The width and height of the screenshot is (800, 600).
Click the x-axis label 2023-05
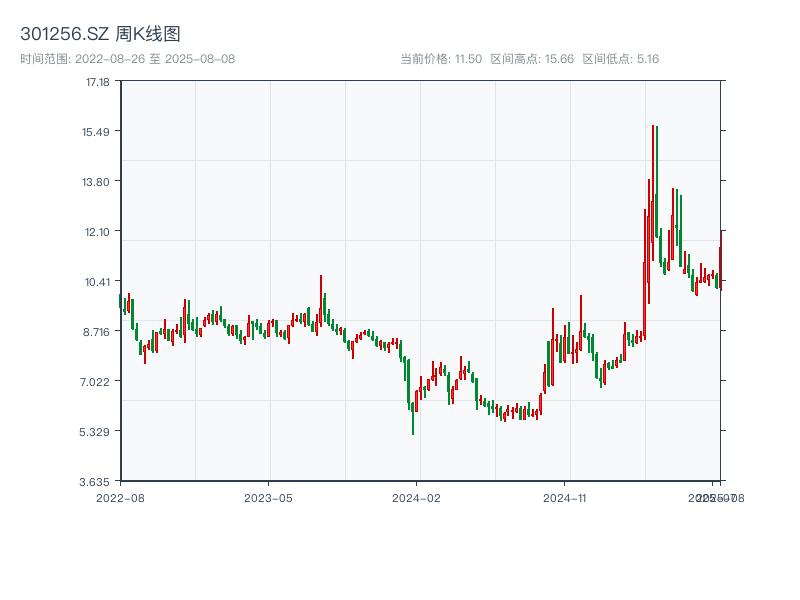[x=268, y=498]
